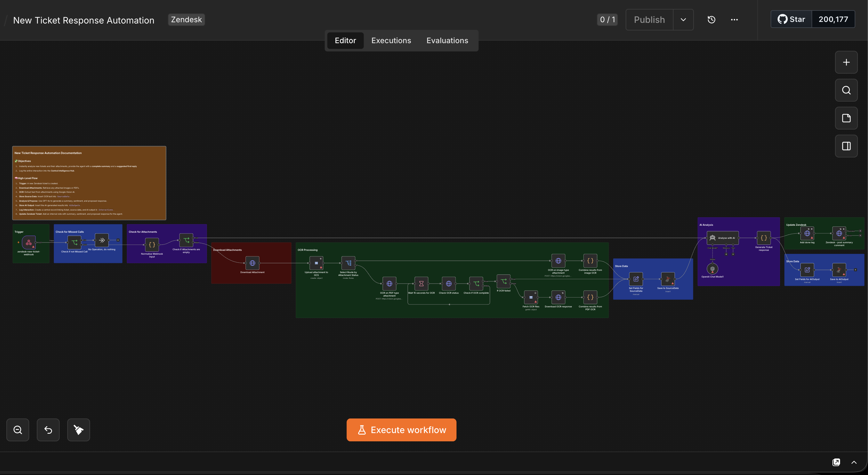Select the Check if Attachments are empty node

click(x=186, y=240)
